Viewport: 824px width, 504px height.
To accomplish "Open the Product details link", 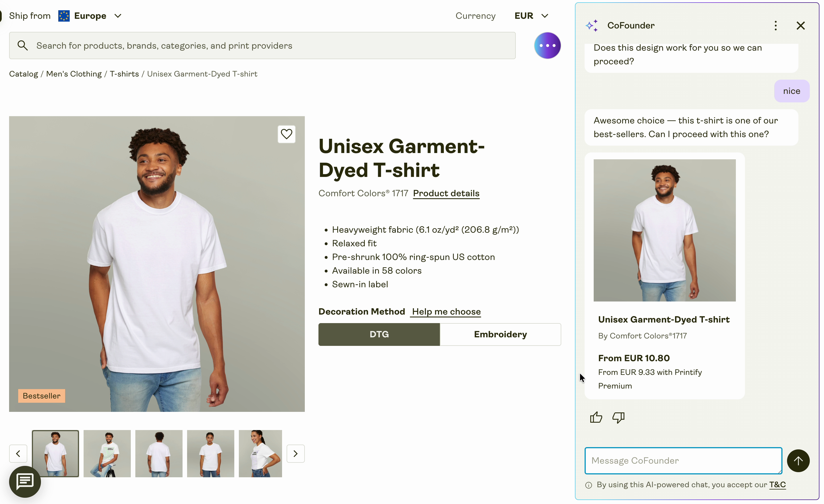I will [446, 193].
